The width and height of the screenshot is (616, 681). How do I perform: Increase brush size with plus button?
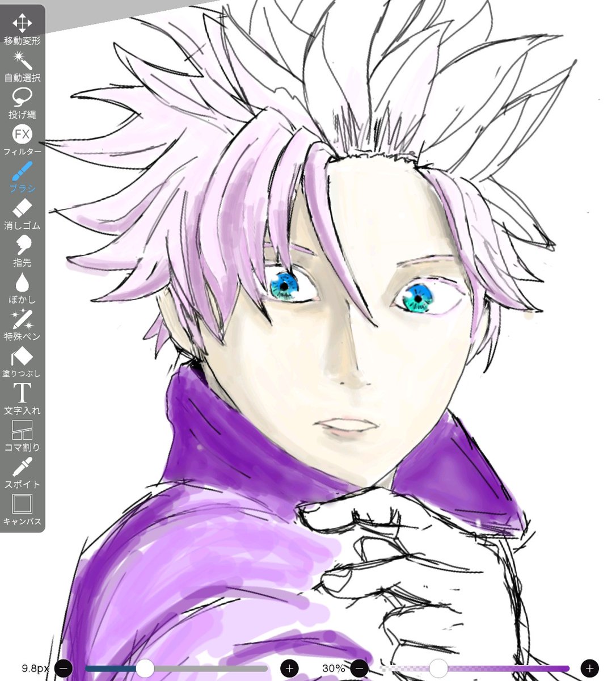(290, 668)
